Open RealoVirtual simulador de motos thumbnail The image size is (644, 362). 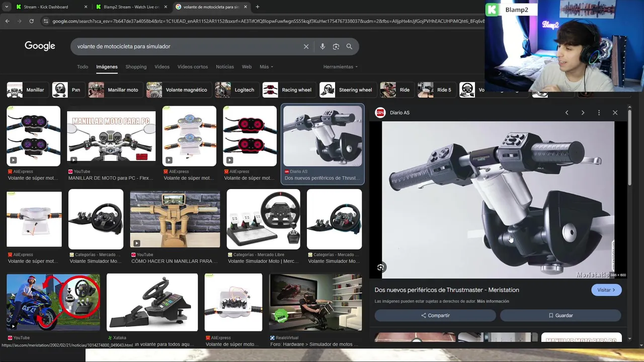[x=315, y=302]
